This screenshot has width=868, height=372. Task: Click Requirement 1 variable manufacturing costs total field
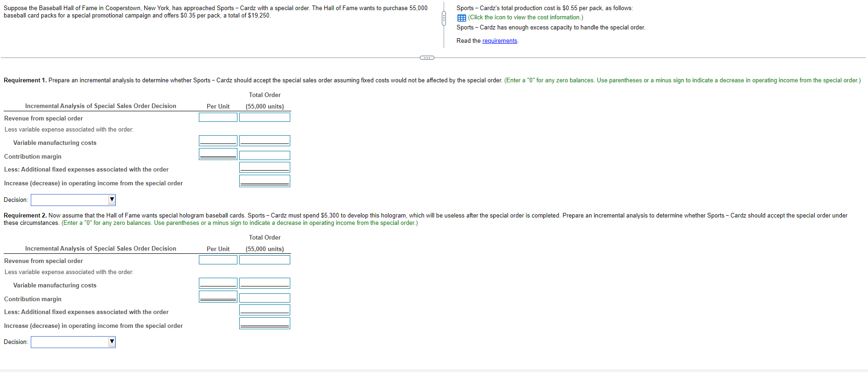(265, 141)
